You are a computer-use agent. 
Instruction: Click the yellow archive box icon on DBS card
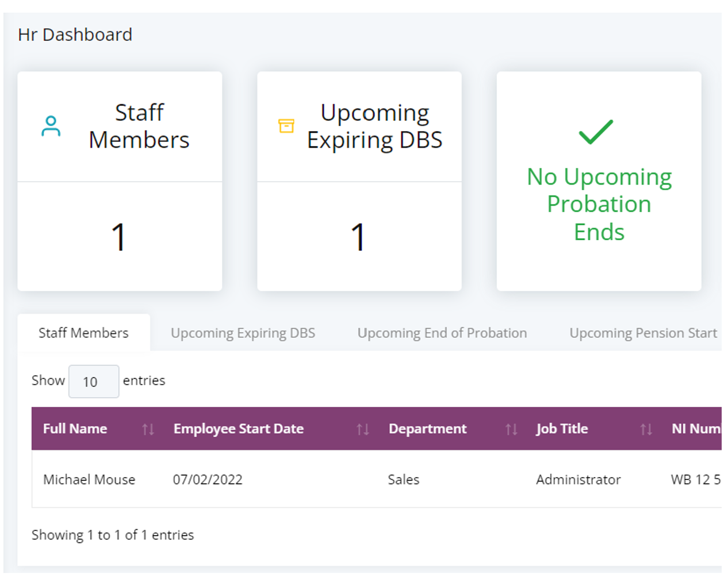pos(286,125)
